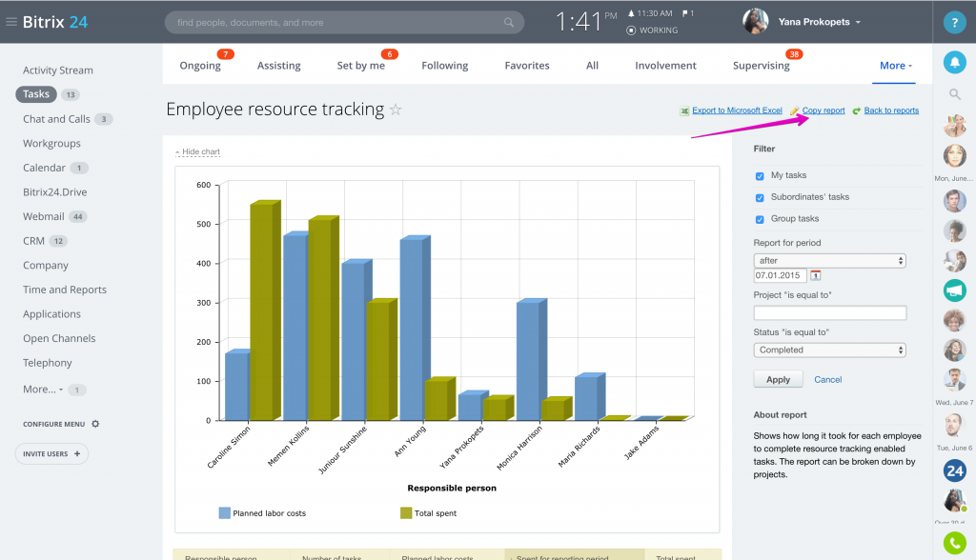This screenshot has height=560, width=976.
Task: Open the Status dropdown set to Completed
Action: coord(829,350)
